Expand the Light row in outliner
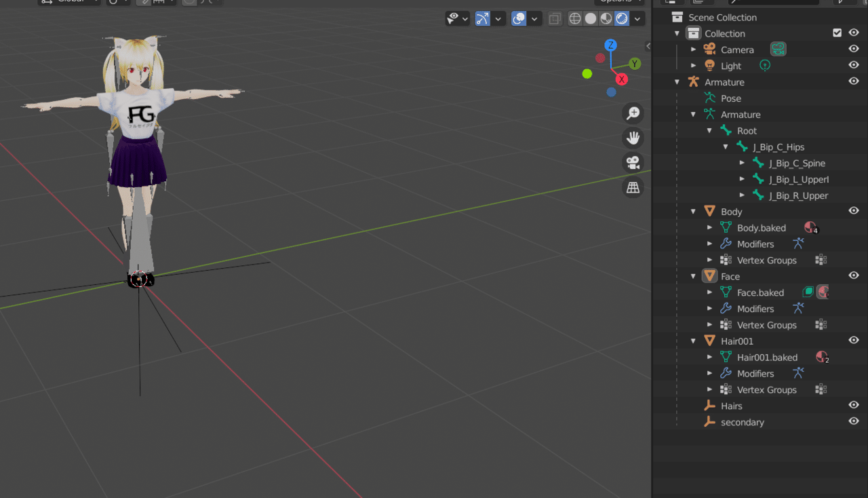Image resolution: width=868 pixels, height=498 pixels. [x=693, y=66]
